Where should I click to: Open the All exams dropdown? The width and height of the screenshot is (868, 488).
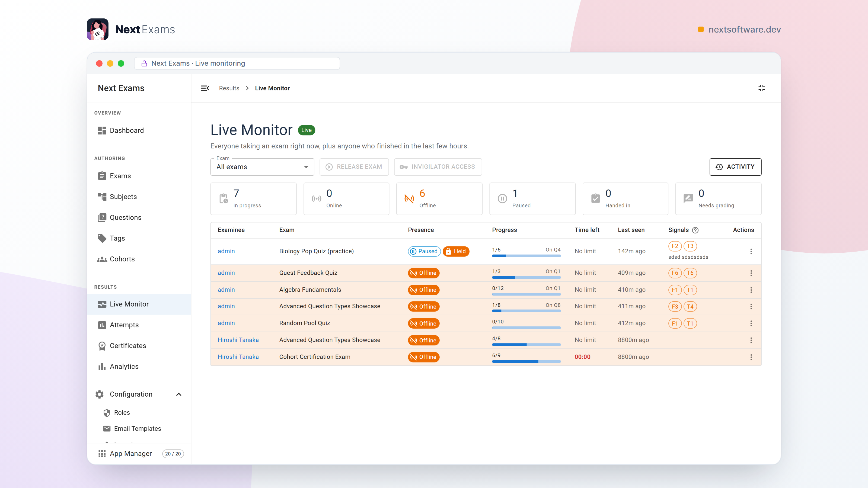[x=262, y=167]
